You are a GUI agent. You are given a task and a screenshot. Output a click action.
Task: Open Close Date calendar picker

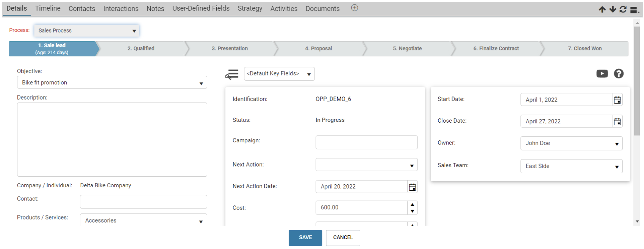click(617, 121)
